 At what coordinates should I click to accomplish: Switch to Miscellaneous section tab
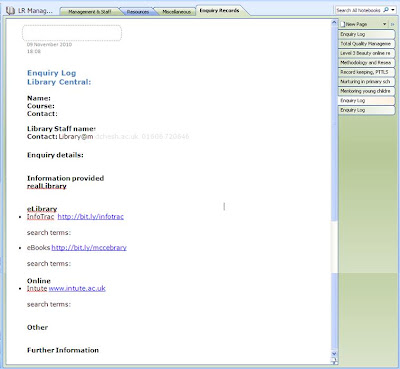(177, 12)
